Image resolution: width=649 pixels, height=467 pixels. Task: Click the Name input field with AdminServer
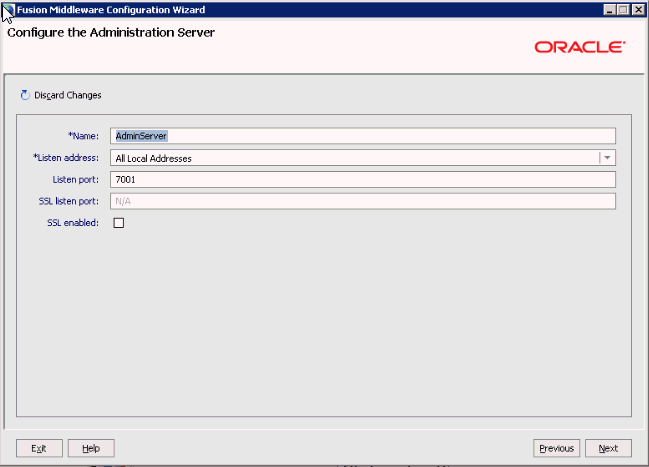363,136
